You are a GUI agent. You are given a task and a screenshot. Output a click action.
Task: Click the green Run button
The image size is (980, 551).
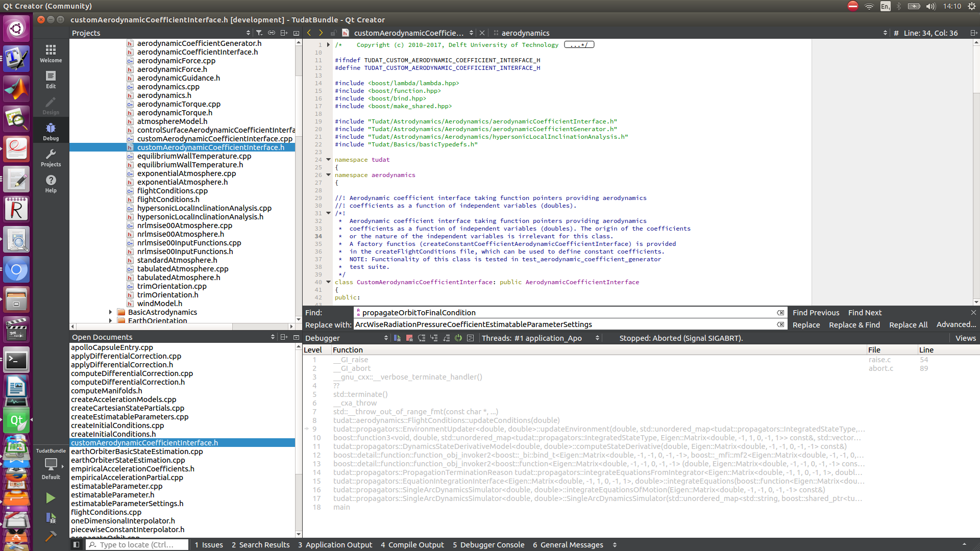(50, 497)
